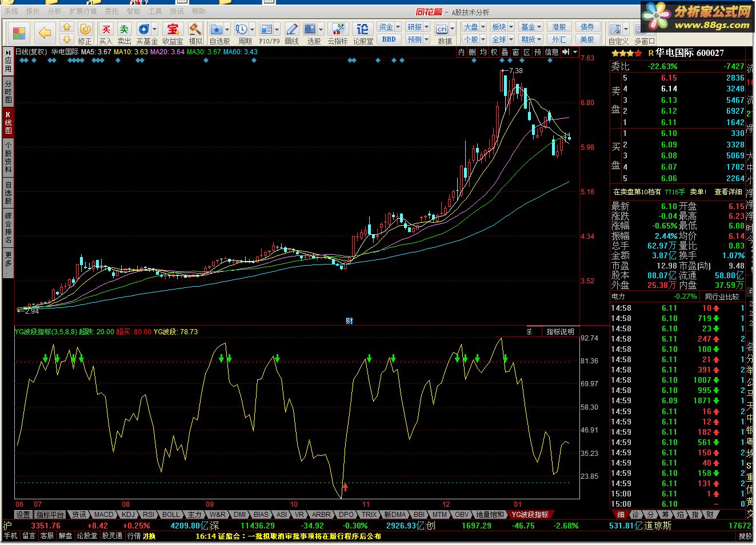Expand the 全球 dropdown arrow
756x545 pixels.
(x=511, y=39)
